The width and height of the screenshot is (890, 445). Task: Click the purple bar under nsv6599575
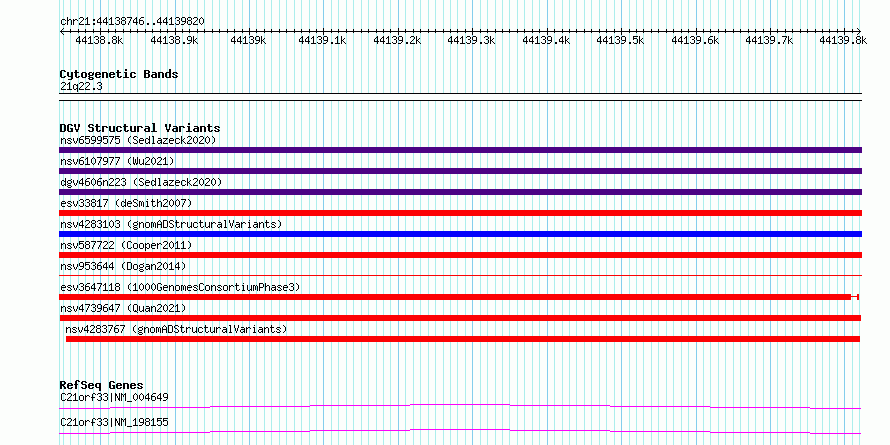(460, 150)
